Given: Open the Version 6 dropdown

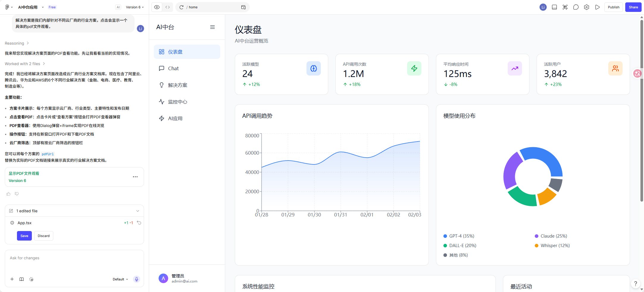Looking at the screenshot, I should [x=135, y=7].
